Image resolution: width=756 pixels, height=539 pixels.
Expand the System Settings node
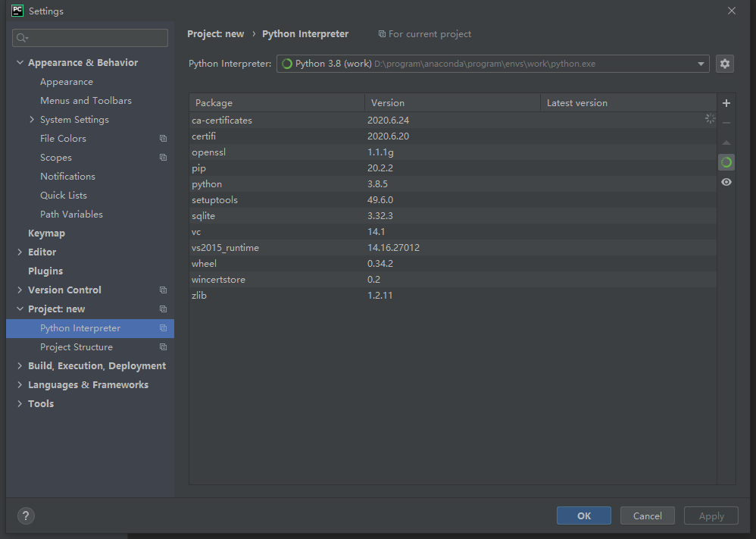tap(32, 119)
